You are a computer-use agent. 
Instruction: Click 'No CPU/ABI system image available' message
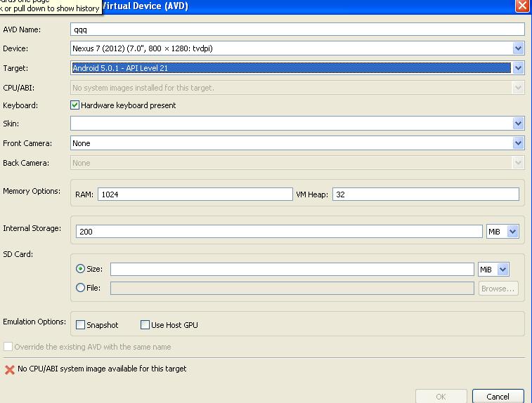pyautogui.click(x=102, y=369)
